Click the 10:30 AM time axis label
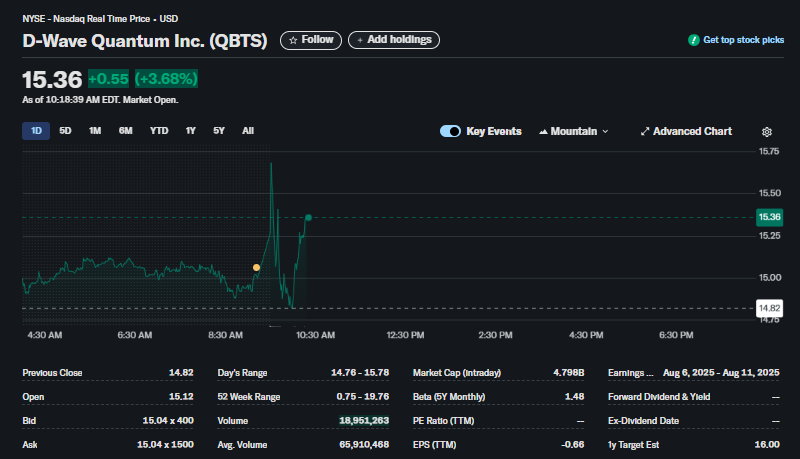This screenshot has width=800, height=459. [315, 335]
